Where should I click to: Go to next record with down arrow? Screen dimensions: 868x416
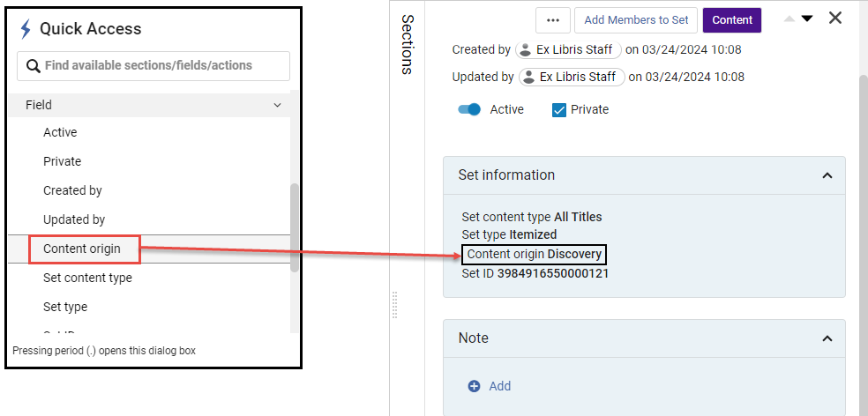(x=806, y=19)
